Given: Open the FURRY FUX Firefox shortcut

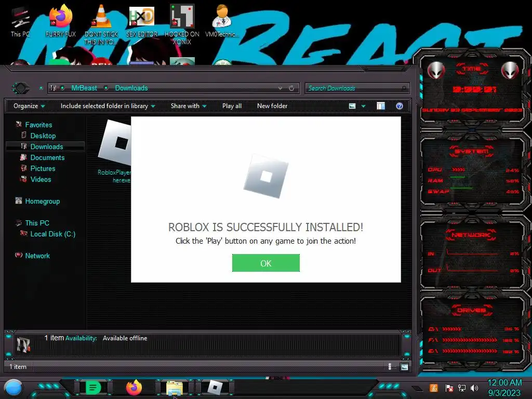Looking at the screenshot, I should 60,21.
